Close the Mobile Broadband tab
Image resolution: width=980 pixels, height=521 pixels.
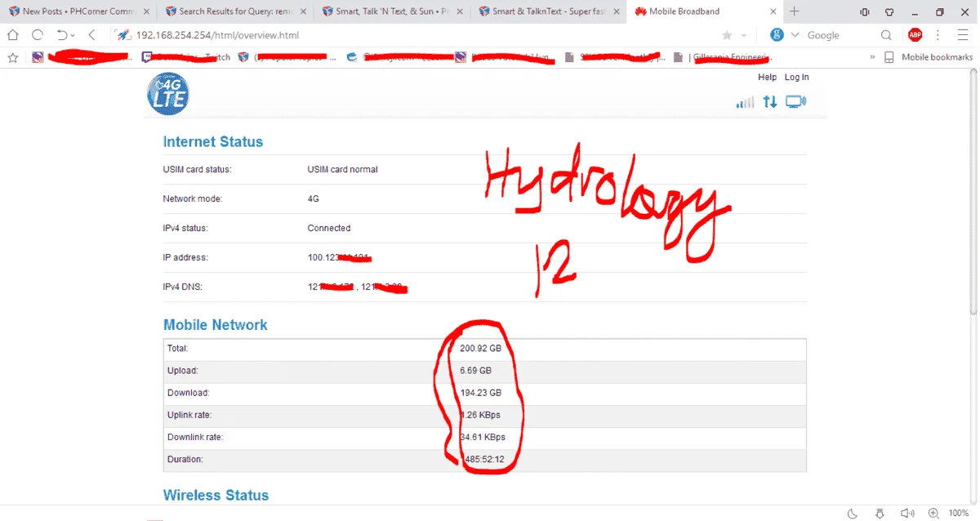pos(773,11)
